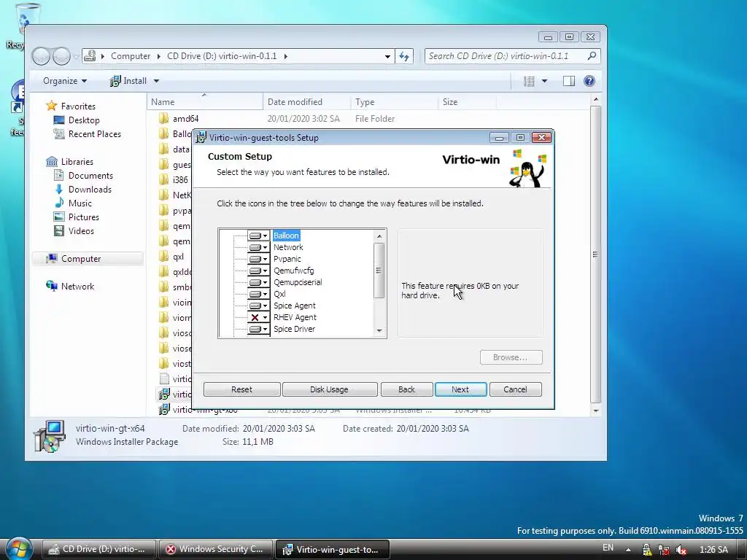Viewport: 747px width, 560px height.
Task: Select Qemupciserial feature label
Action: (298, 282)
